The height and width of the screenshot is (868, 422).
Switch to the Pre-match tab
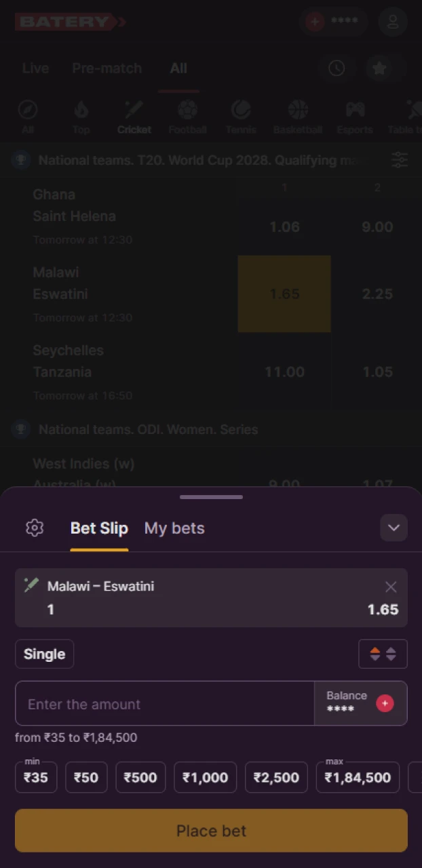(x=107, y=68)
